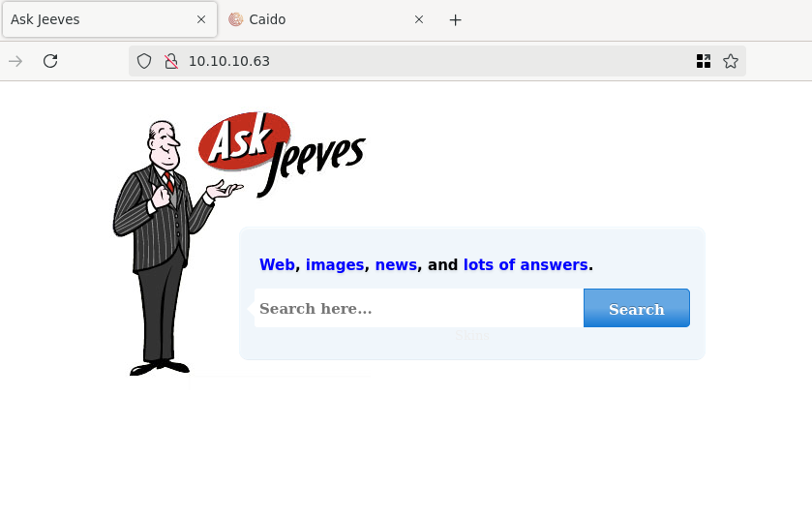Open a new tab with the plus icon
Viewport: 812px width, 519px height.
click(x=456, y=19)
